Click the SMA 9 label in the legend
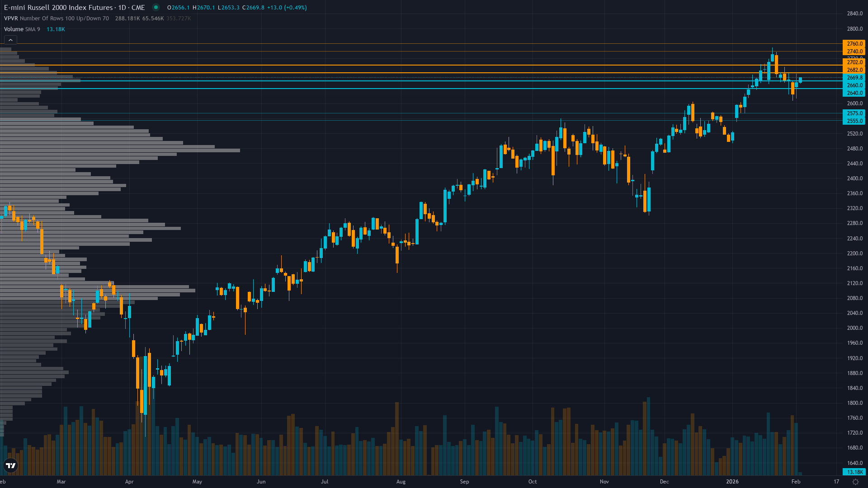 pyautogui.click(x=33, y=29)
